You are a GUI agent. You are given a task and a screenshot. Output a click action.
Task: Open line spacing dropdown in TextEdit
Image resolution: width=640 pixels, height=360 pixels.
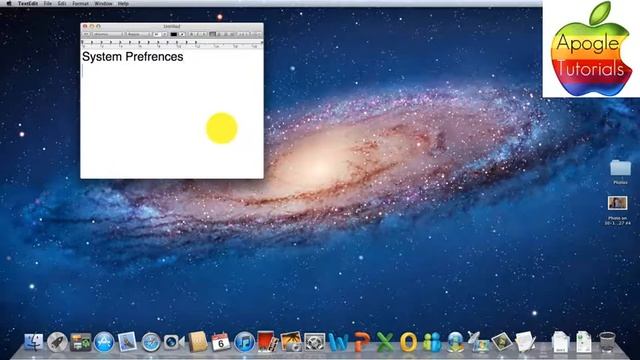click(243, 34)
